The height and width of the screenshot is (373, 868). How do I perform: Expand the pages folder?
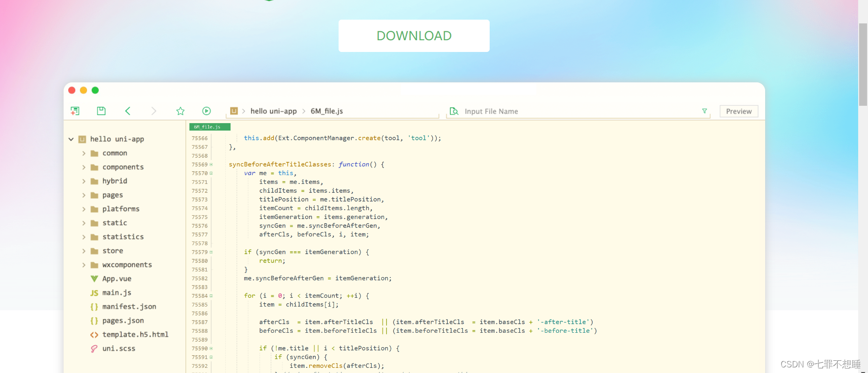(84, 195)
